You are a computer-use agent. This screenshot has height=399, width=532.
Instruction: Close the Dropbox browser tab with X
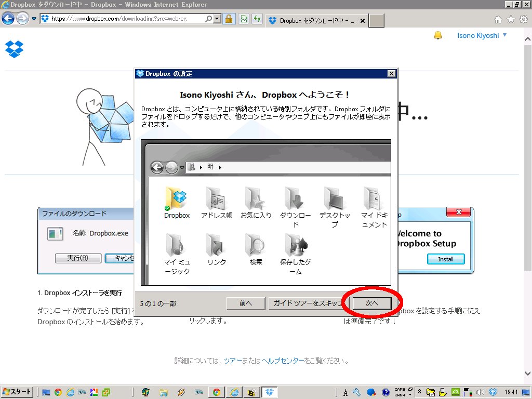click(362, 21)
